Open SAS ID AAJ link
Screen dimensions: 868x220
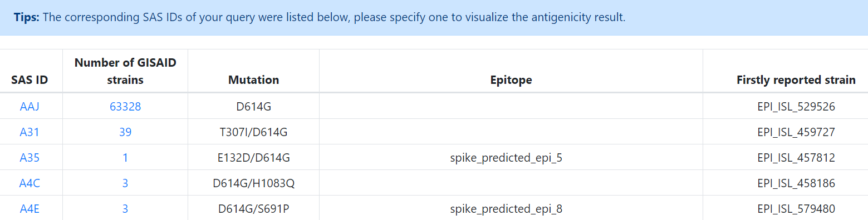coord(30,107)
